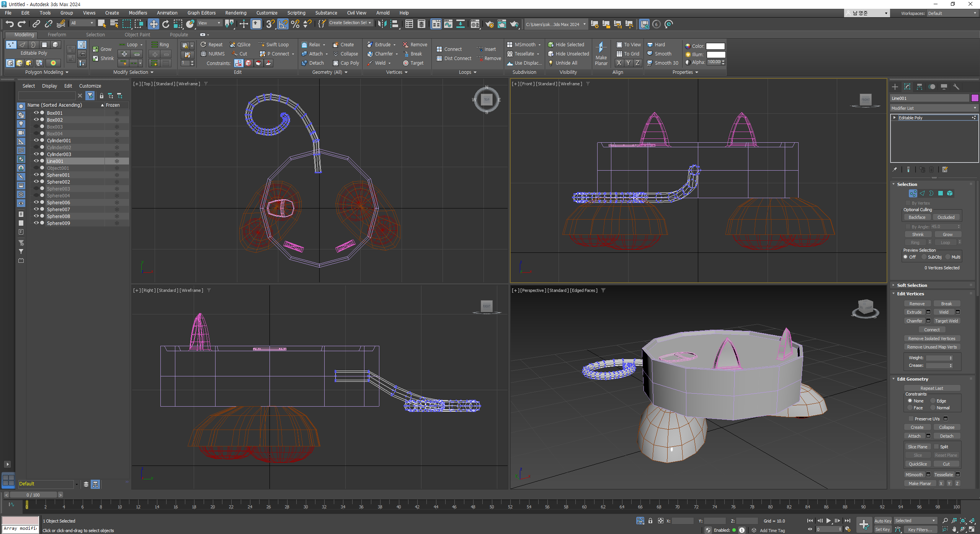Click the Redo arrow icon
The width and height of the screenshot is (980, 534).
point(22,24)
